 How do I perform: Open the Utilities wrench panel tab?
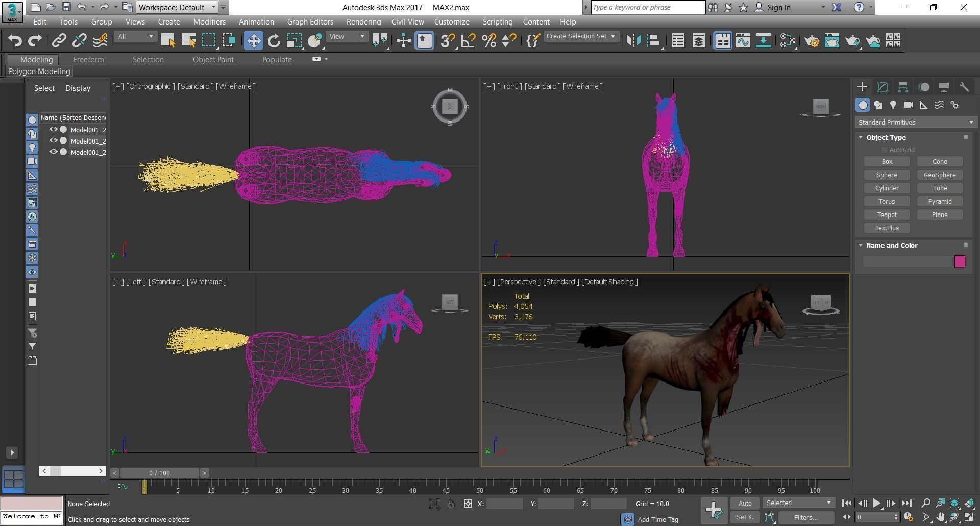[964, 87]
